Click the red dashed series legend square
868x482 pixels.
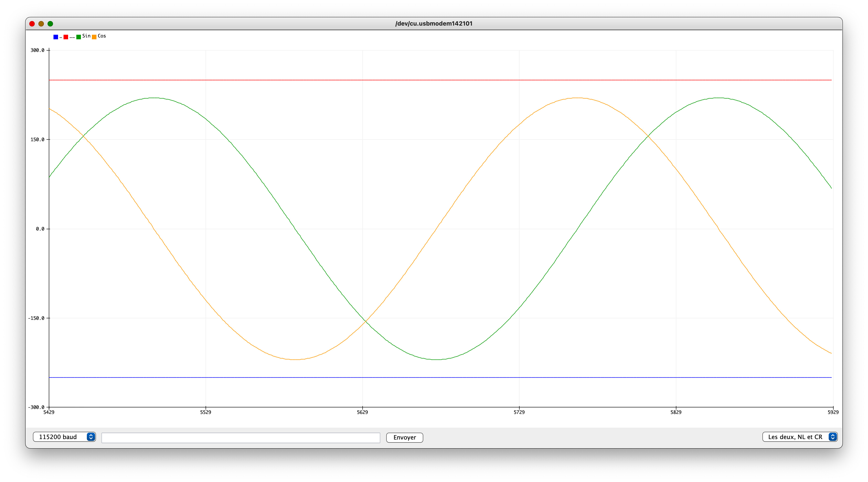tap(66, 37)
